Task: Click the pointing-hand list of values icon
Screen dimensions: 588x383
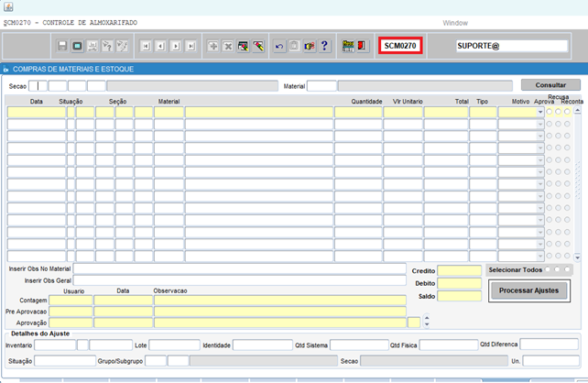Action: [x=310, y=46]
